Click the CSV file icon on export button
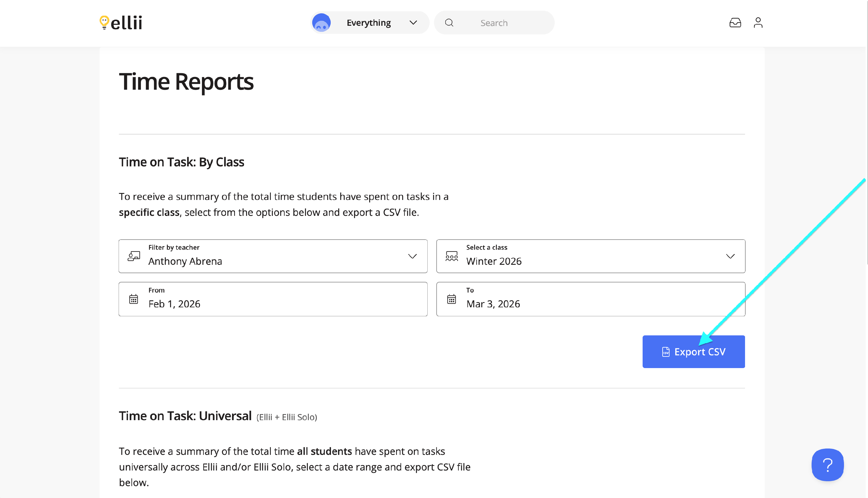The height and width of the screenshot is (498, 868). coord(665,352)
